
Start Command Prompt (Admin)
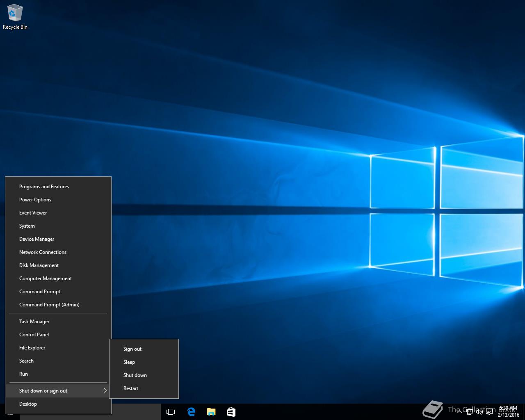pyautogui.click(x=58, y=305)
